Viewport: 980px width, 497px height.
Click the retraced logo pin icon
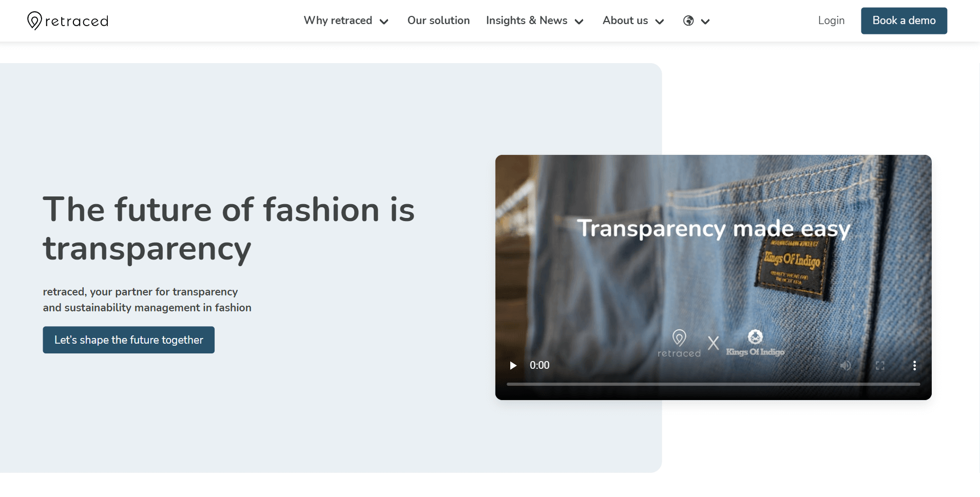tap(34, 21)
